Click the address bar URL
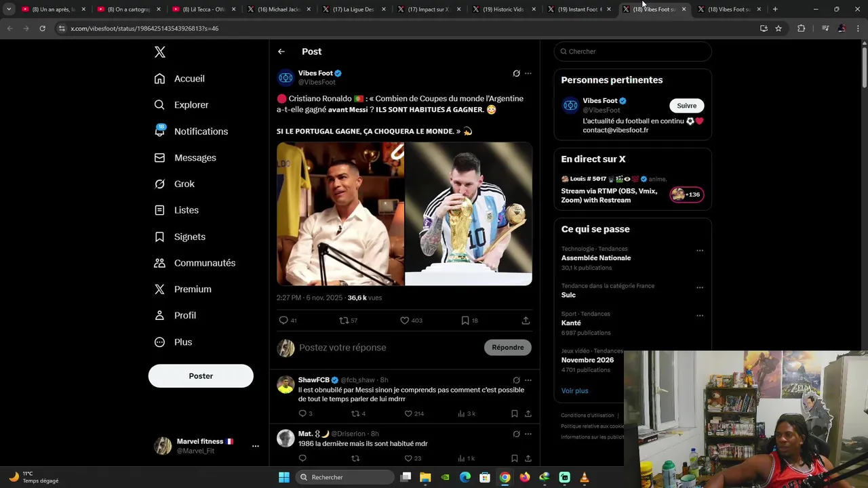Screen dimensions: 868x488 (144, 28)
